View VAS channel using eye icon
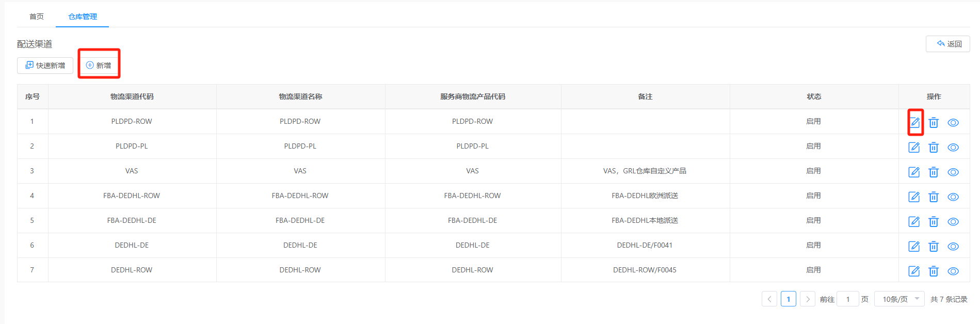The width and height of the screenshot is (980, 324). click(953, 172)
